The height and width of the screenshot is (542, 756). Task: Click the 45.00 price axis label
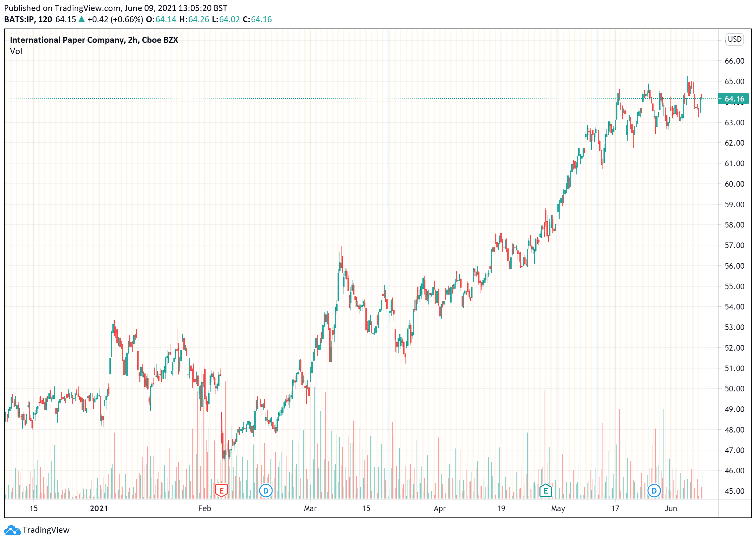coord(734,491)
